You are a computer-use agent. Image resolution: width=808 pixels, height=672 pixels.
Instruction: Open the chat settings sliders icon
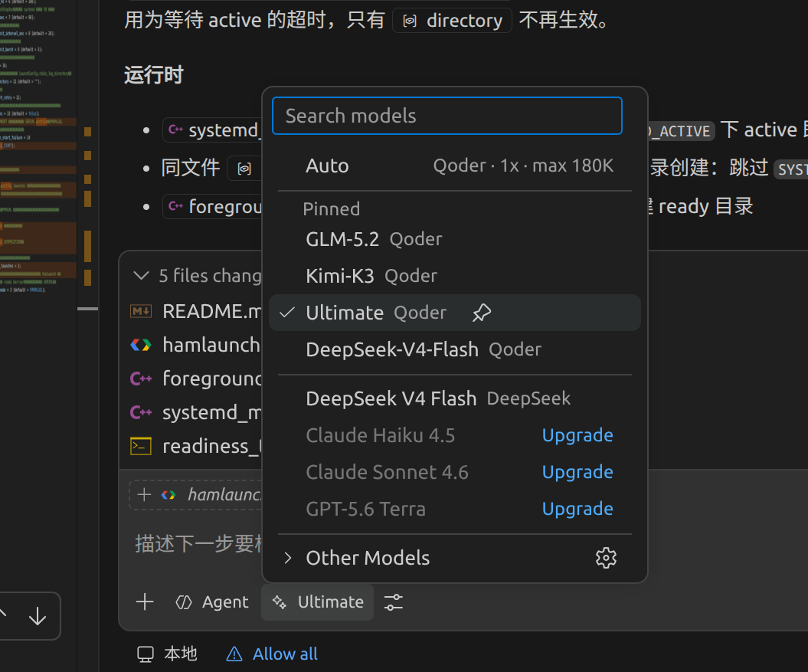pyautogui.click(x=394, y=602)
